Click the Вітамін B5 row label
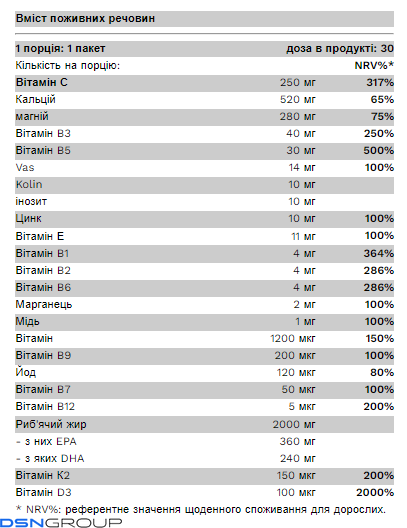This screenshot has width=407, height=528. pos(43,151)
